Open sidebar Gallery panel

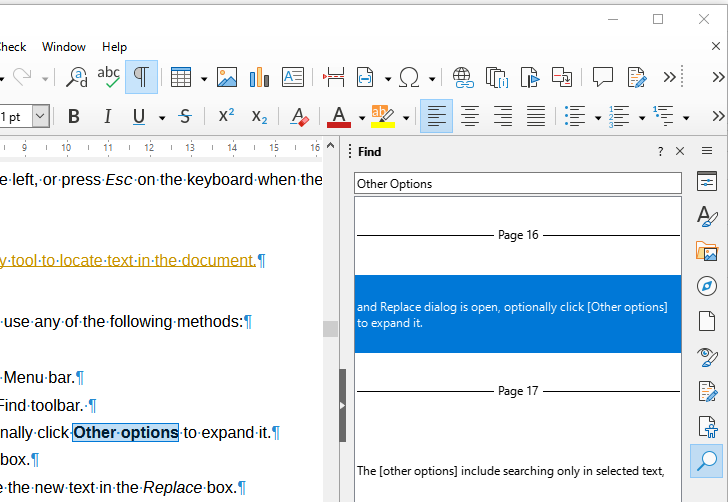(708, 252)
